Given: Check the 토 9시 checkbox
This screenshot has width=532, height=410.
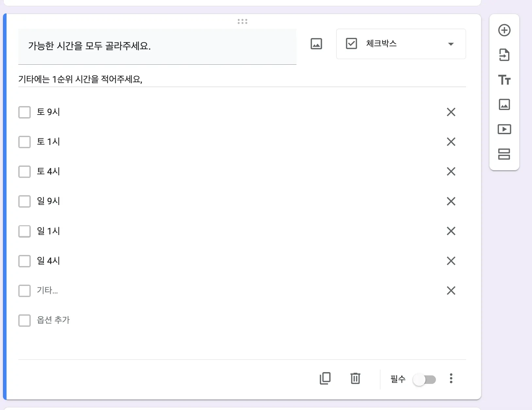Looking at the screenshot, I should [x=25, y=112].
